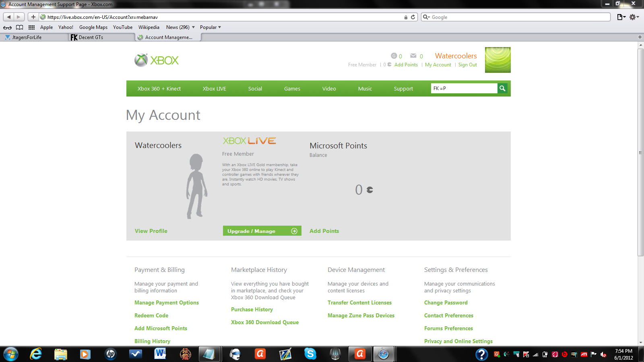Open the Video navigation menu
Screen dimensions: 644x362
[329, 89]
